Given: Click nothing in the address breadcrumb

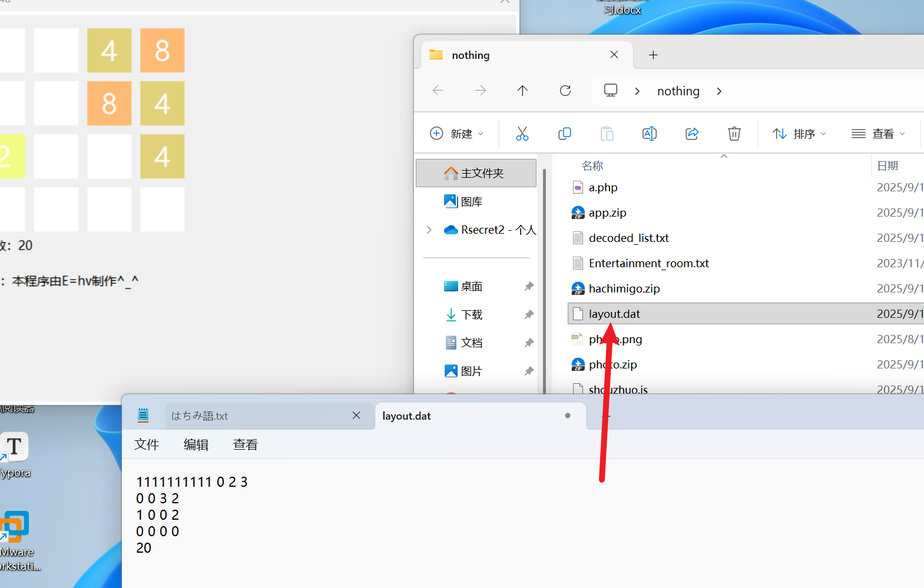Looking at the screenshot, I should click(678, 91).
